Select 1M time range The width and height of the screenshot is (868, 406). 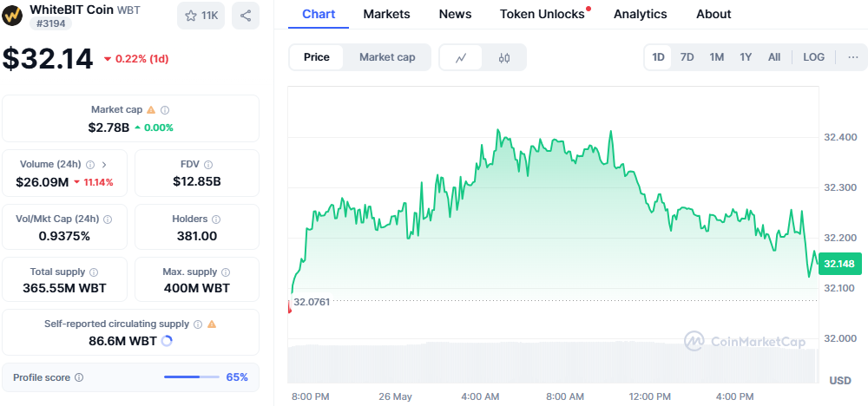pyautogui.click(x=717, y=57)
